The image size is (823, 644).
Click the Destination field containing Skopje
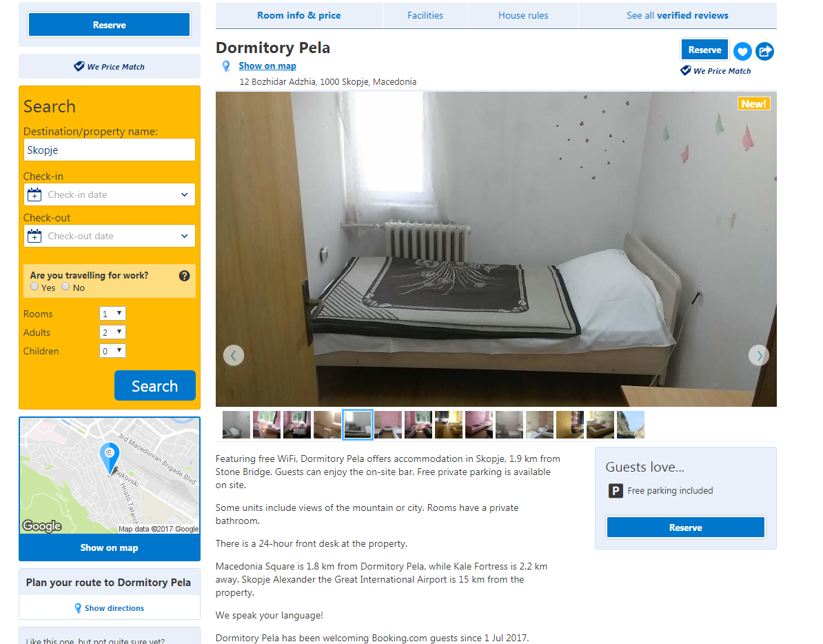(x=109, y=150)
